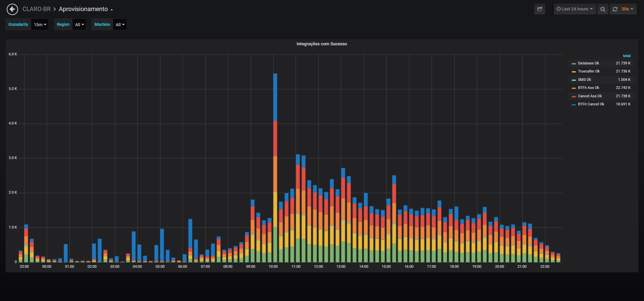The width and height of the screenshot is (644, 301).
Task: Click the Cancel Ass Ok red color swatch
Action: pos(574,97)
